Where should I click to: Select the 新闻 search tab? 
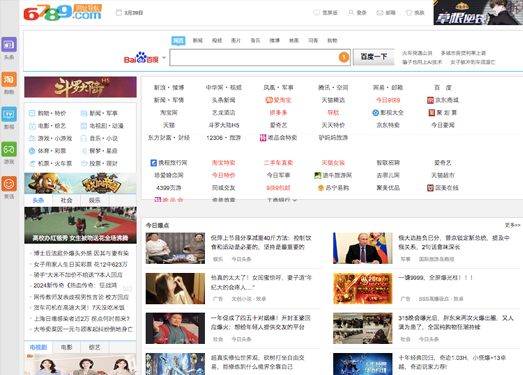coord(197,40)
